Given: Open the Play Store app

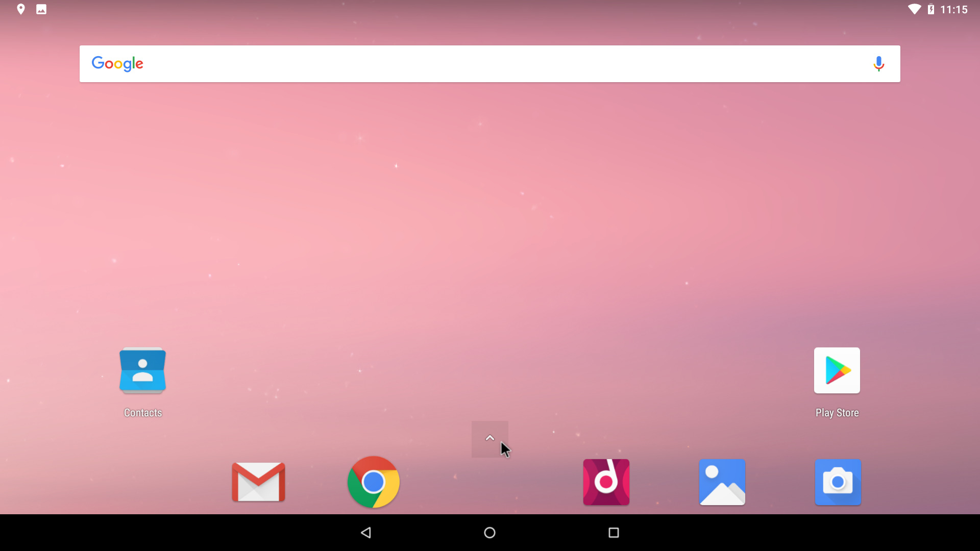Looking at the screenshot, I should 837,370.
